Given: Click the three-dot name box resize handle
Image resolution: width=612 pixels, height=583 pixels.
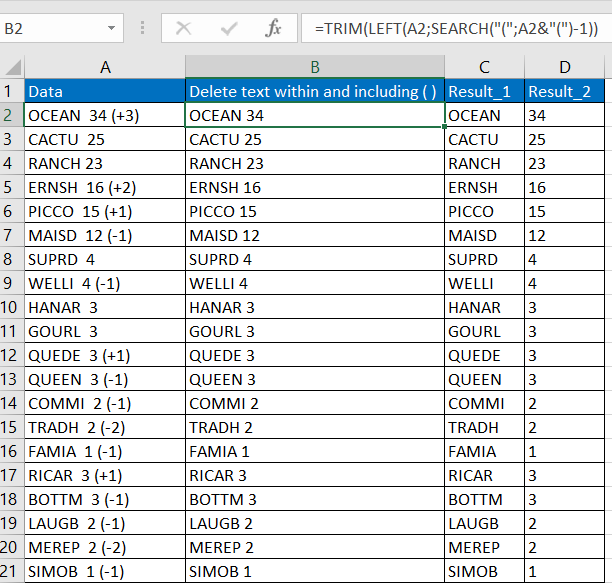Looking at the screenshot, I should click(x=143, y=28).
